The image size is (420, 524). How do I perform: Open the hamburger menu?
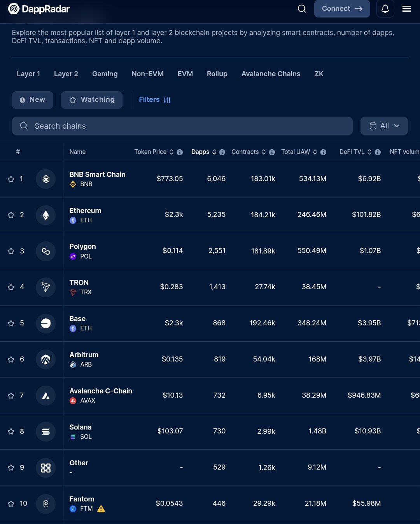[x=406, y=9]
